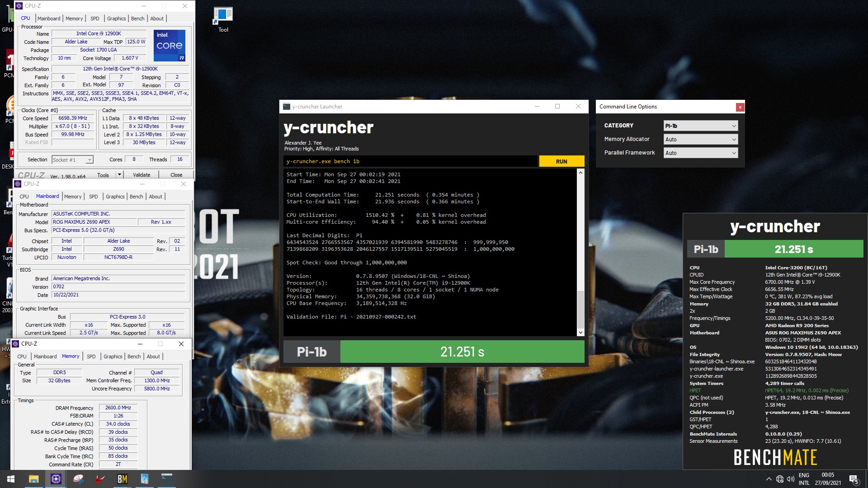Switch to Mainboard tab in top CPU-Z window
This screenshot has height=488, width=868.
[49, 19]
